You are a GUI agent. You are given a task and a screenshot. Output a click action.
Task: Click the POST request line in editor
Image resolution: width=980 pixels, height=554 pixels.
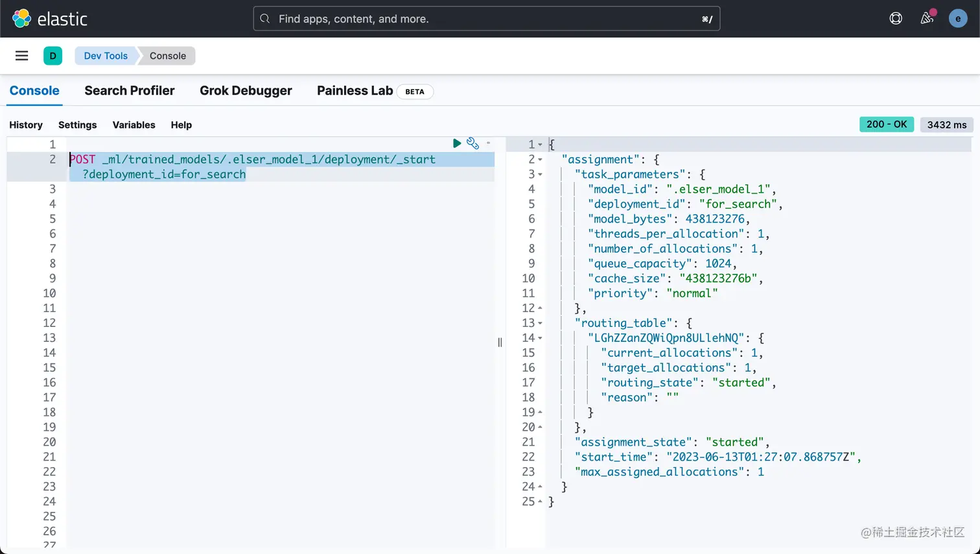coord(252,160)
